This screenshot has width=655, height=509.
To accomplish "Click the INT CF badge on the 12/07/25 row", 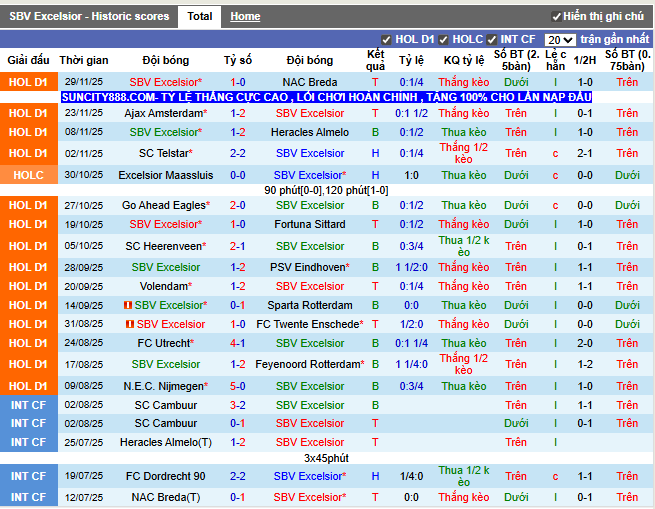I will click(x=28, y=497).
